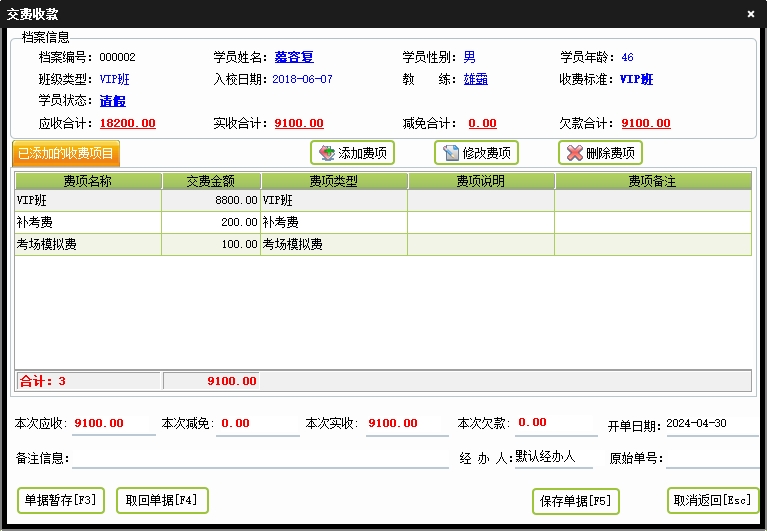Click the red delete fee item icon
This screenshot has height=531, width=767.
575,153
